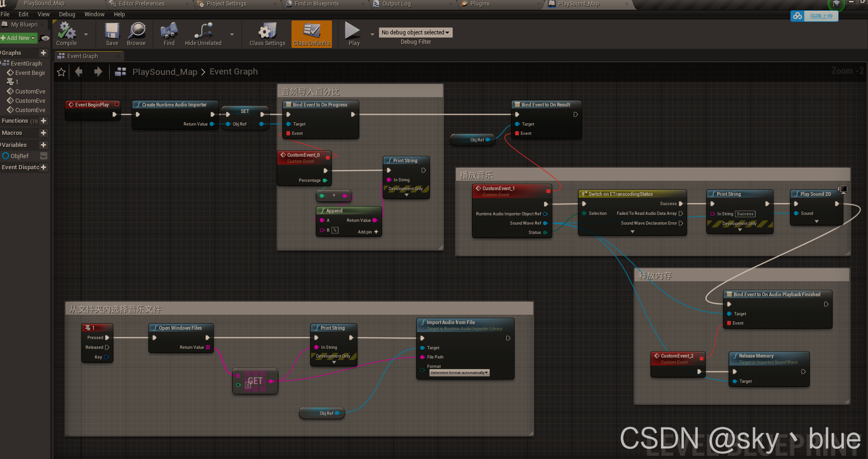
Task: Toggle the ObjRef variable visibility eye
Action: click(x=44, y=156)
